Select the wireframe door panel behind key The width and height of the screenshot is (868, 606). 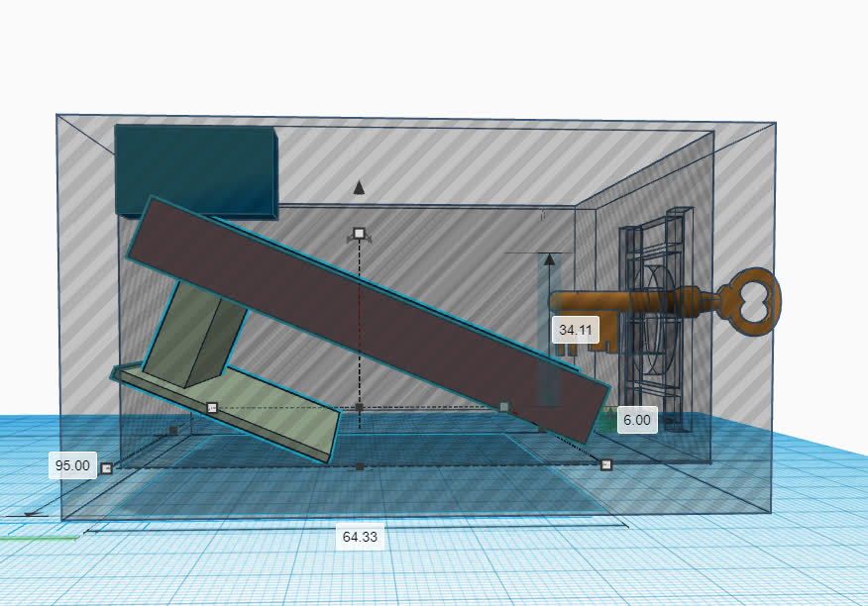click(657, 318)
